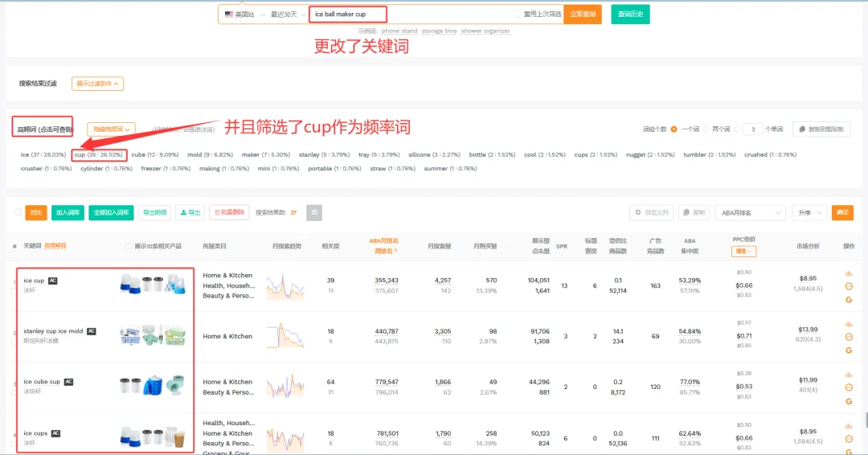Click Google icon in ice cube cup row
Screen dimensions: 868x455
click(x=849, y=401)
